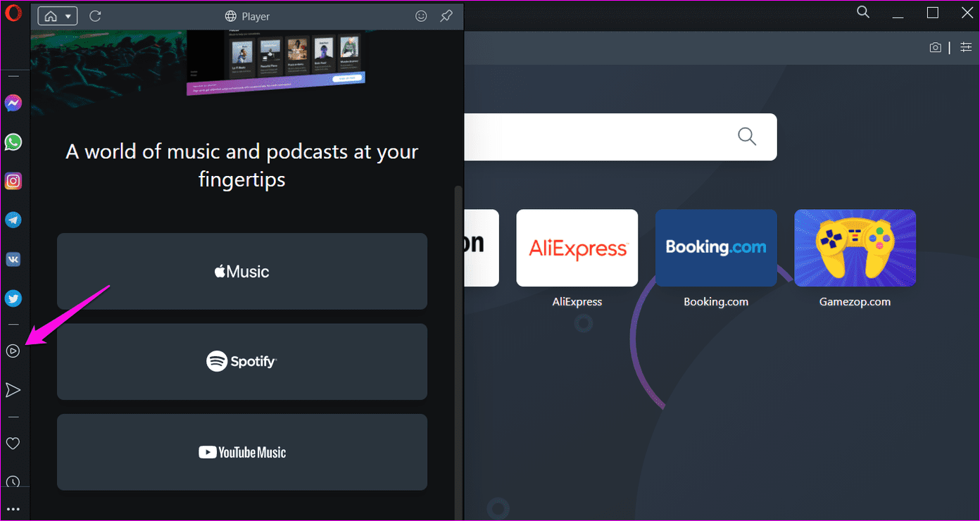The height and width of the screenshot is (521, 980).
Task: Open Facebook Messenger in the sidebar
Action: (13, 103)
